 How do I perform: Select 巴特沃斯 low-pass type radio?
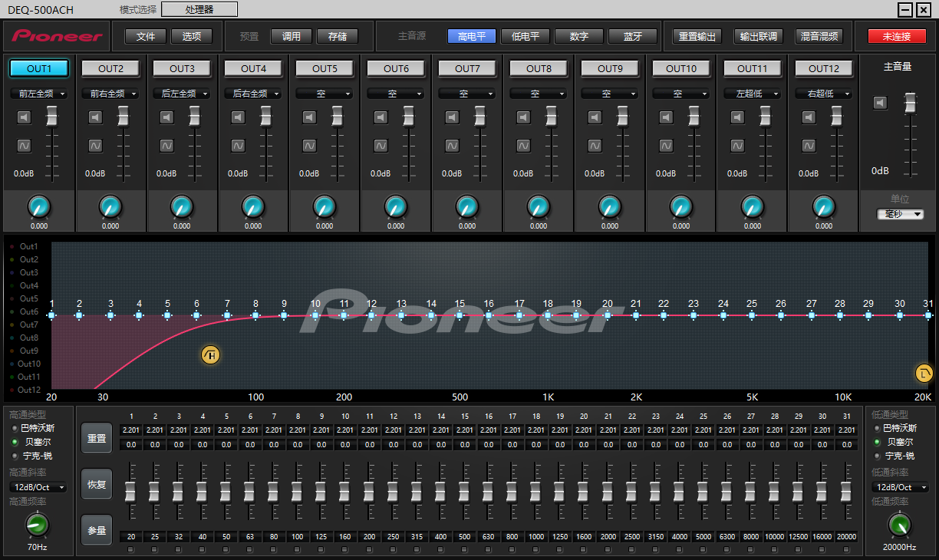[x=876, y=429]
